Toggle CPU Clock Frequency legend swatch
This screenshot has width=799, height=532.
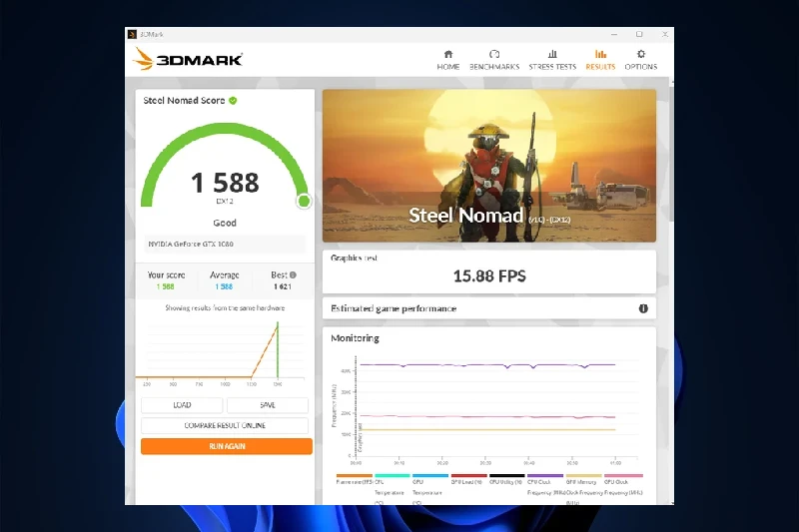[545, 475]
